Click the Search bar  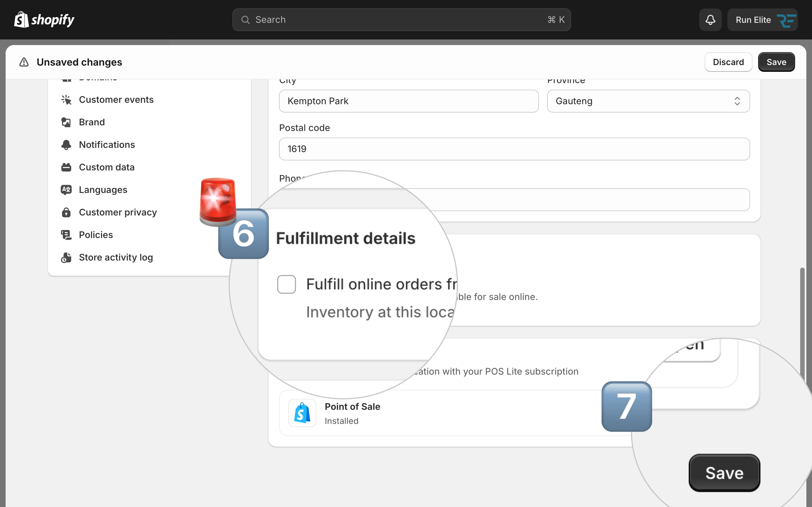402,20
